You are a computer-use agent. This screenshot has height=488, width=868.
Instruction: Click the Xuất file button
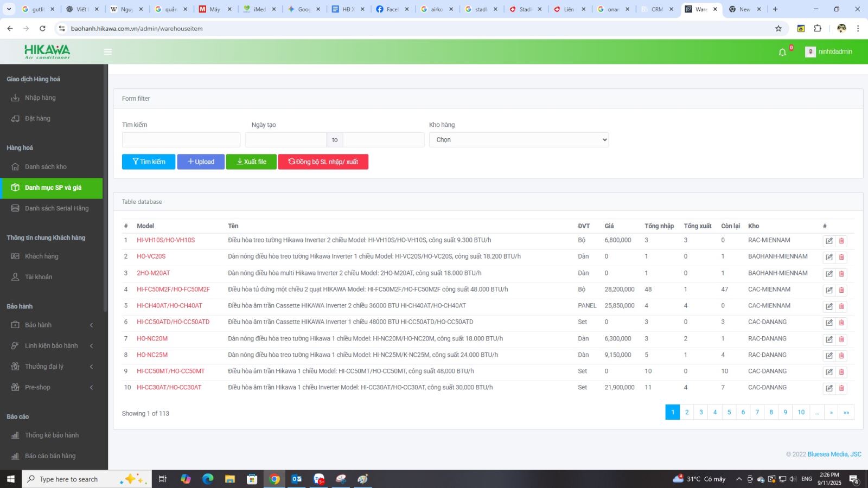(251, 162)
